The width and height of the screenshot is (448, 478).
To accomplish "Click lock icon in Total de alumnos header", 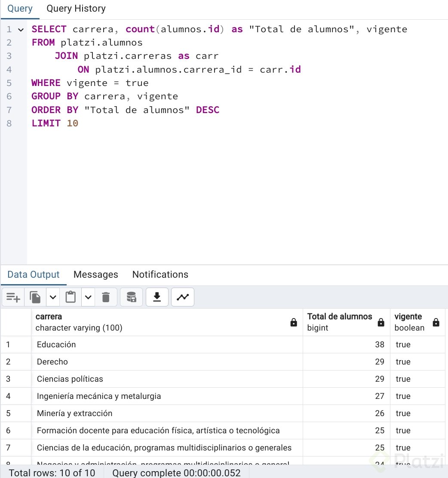I will tap(381, 322).
